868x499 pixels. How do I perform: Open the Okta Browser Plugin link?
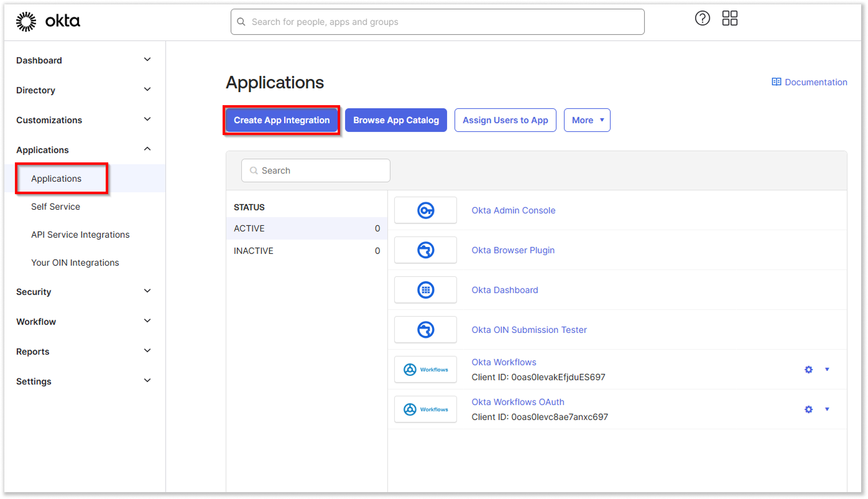pos(513,250)
